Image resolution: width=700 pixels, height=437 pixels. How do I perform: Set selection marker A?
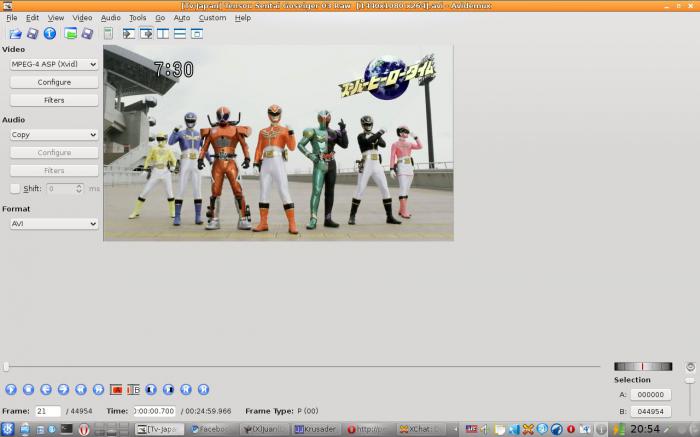tap(116, 390)
